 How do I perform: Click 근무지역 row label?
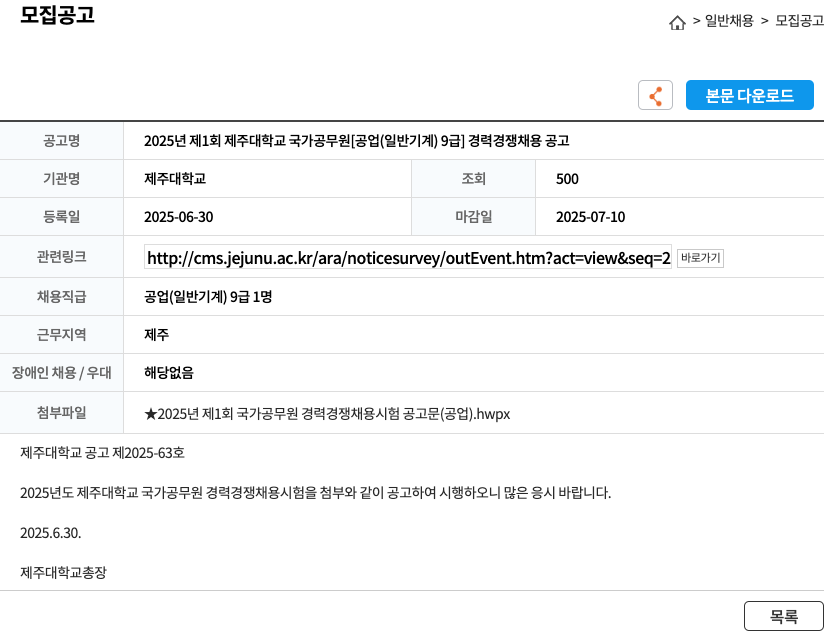click(61, 335)
